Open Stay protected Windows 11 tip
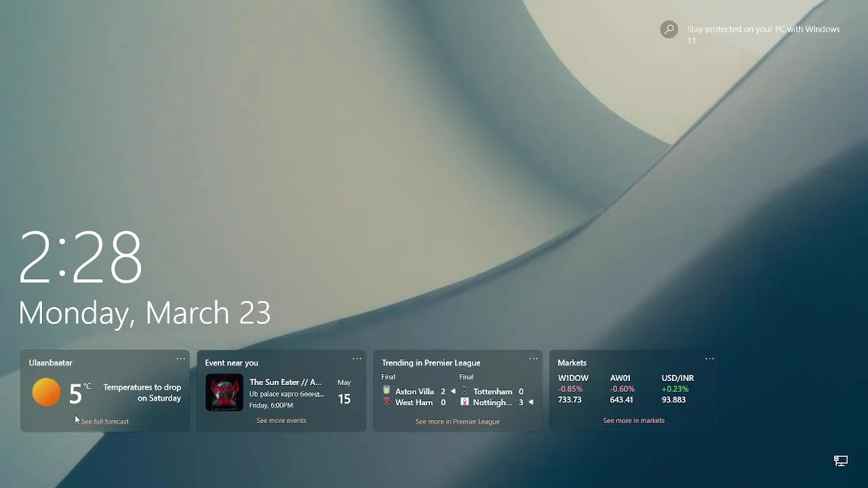Viewport: 868px width, 488px height. [763, 35]
